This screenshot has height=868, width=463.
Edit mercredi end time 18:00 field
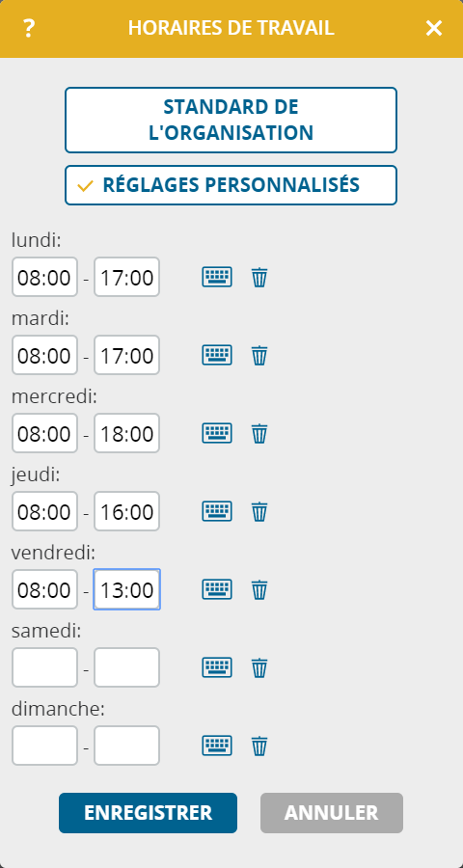click(126, 433)
